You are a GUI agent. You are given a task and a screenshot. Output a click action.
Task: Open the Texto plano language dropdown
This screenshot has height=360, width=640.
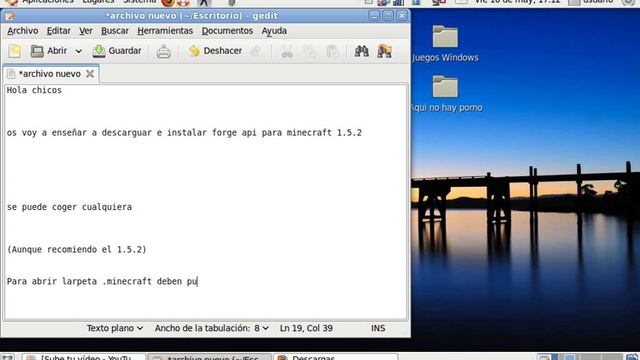(115, 328)
